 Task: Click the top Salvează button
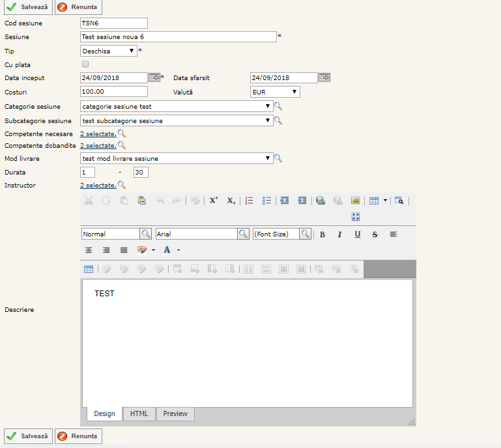[27, 8]
